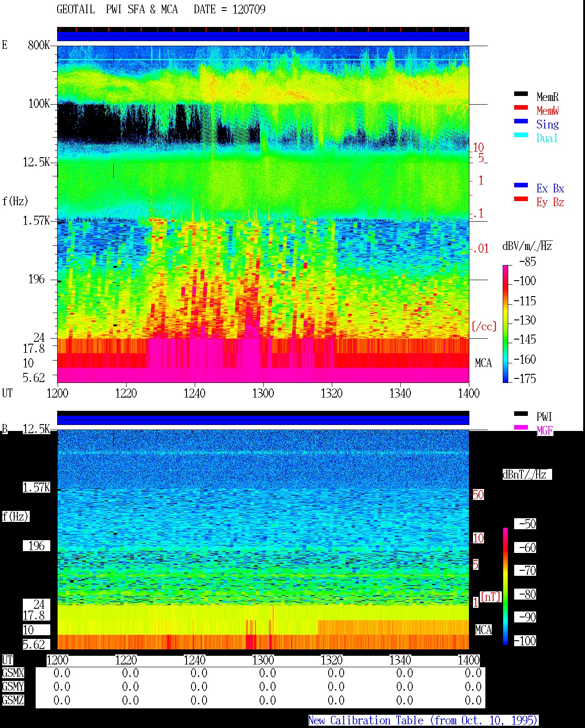Image resolution: width=585 pixels, height=728 pixels.
Task: Click the Ey Bz legend label
Action: (x=550, y=202)
